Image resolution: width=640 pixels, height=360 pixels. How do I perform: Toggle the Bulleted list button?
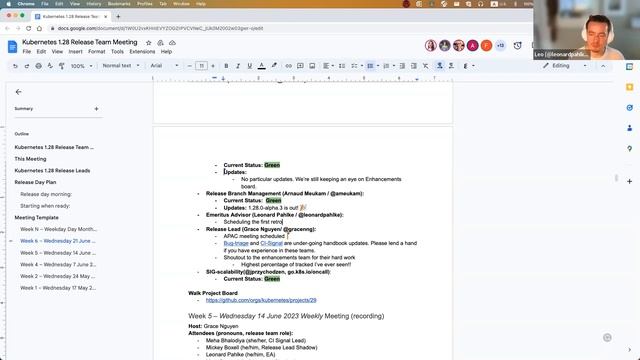(370, 66)
